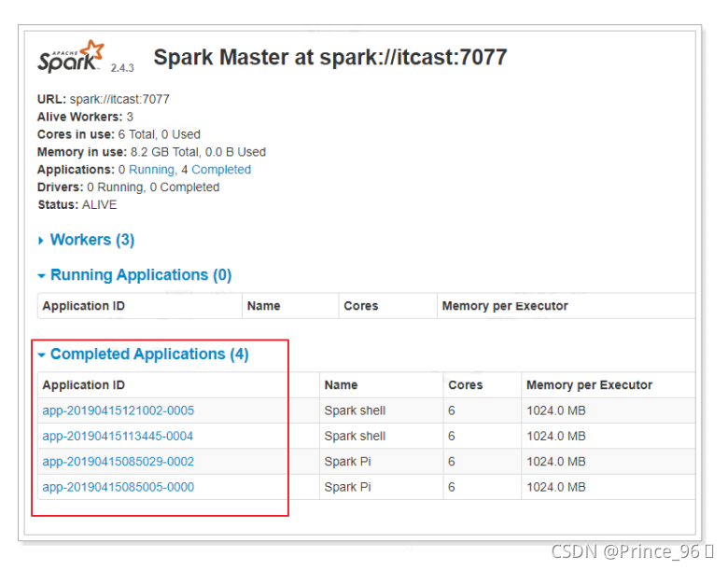Open the Running applications link
728x570 pixels.
[x=151, y=170]
